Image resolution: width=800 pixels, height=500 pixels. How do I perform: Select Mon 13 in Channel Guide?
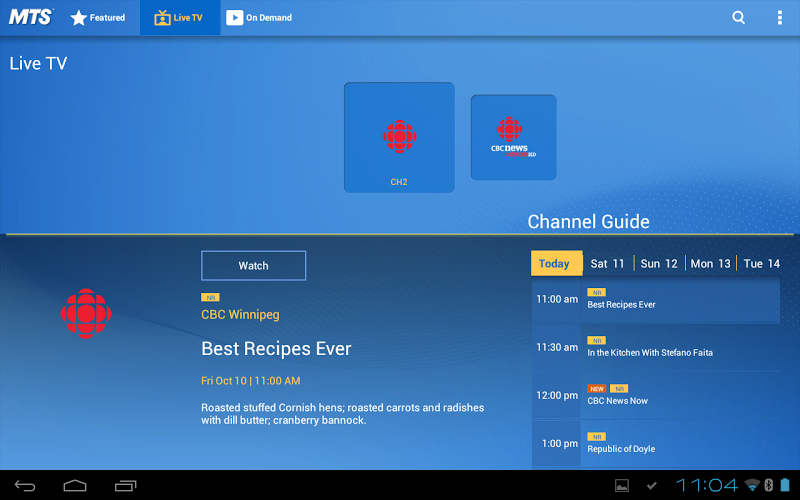pyautogui.click(x=710, y=264)
